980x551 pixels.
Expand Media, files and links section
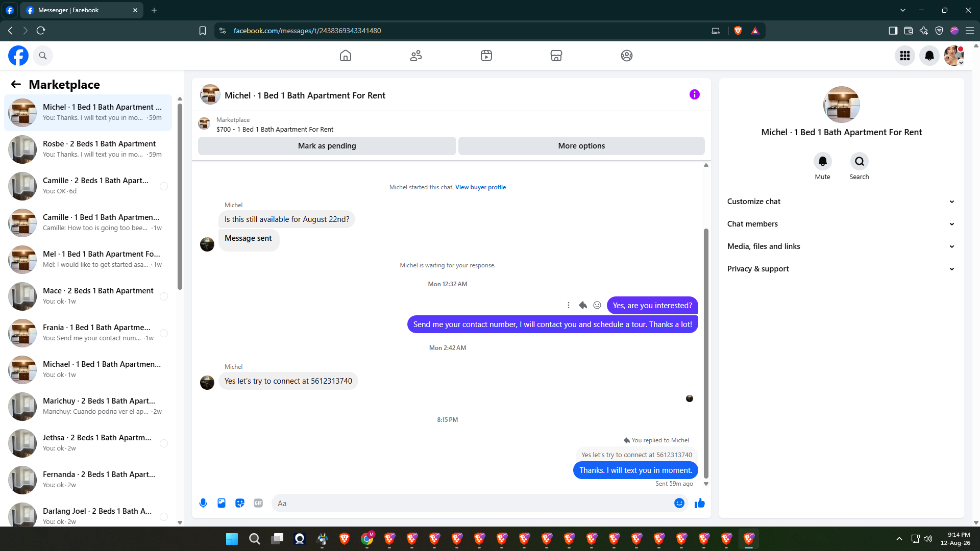841,246
